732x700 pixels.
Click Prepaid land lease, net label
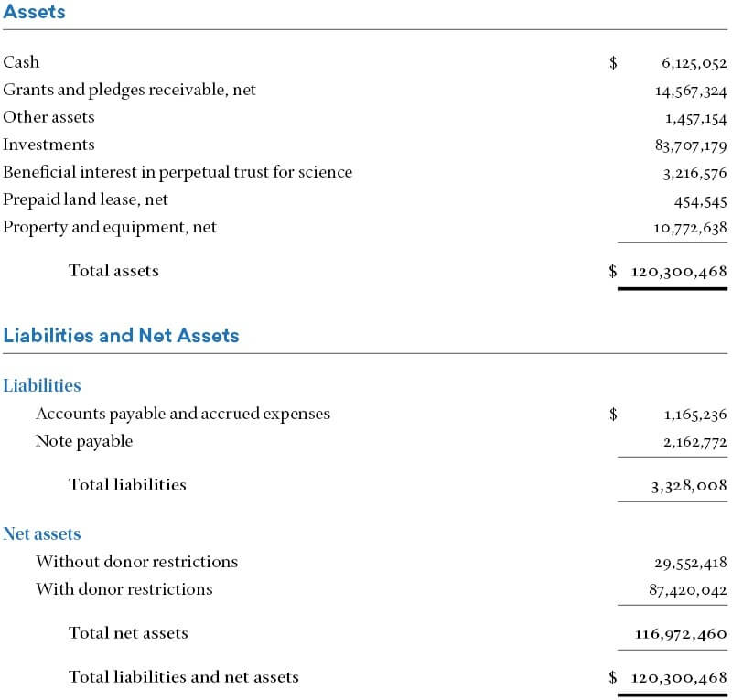[x=85, y=199]
